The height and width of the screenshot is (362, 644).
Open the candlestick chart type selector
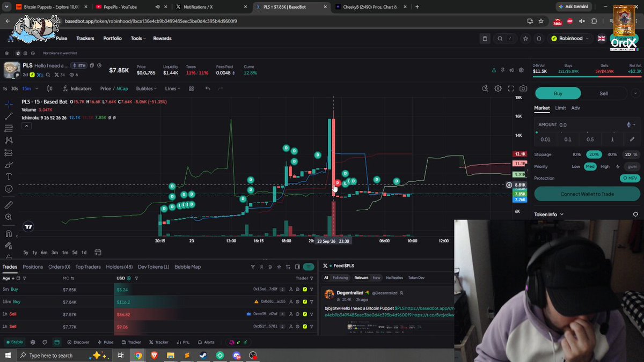tap(50, 88)
